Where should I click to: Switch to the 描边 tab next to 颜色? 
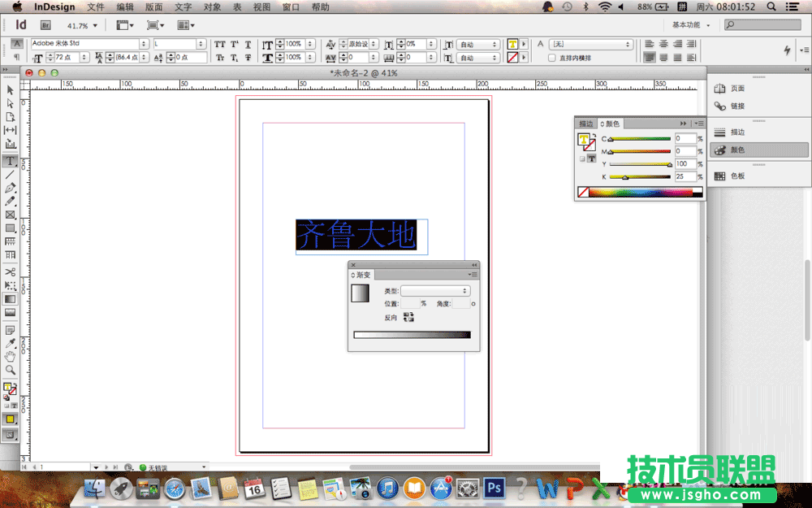click(585, 123)
